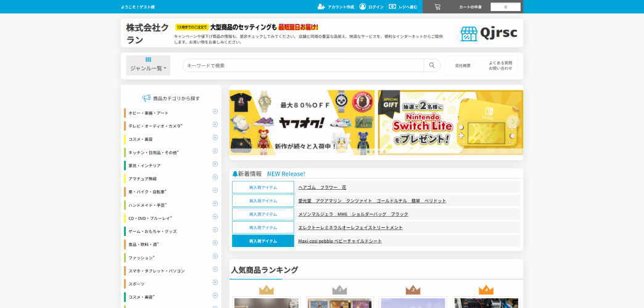Open よくある質問 お問い合わせ menu item
Image resolution: width=644 pixels, height=308 pixels.
500,65
